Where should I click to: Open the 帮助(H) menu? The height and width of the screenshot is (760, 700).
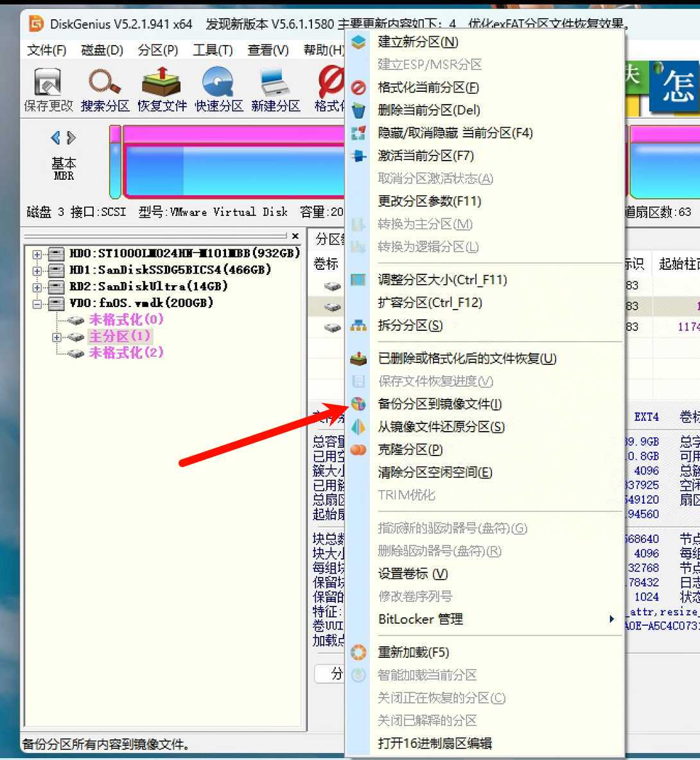324,50
